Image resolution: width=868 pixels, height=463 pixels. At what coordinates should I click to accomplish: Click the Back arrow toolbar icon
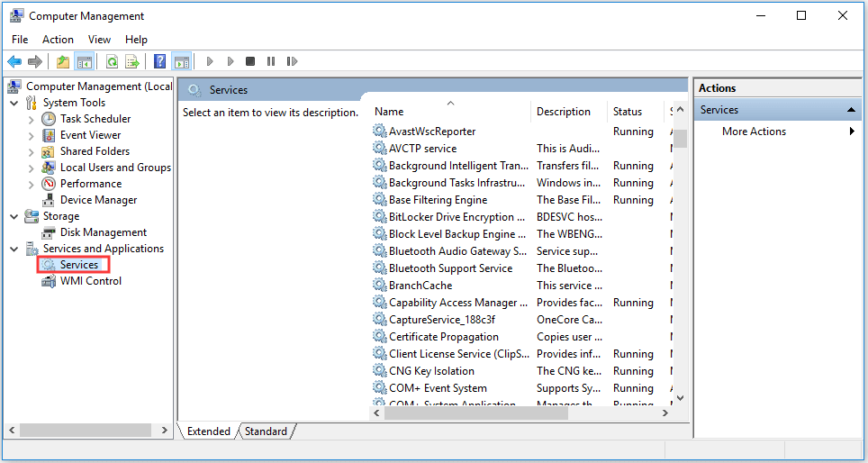(14, 61)
